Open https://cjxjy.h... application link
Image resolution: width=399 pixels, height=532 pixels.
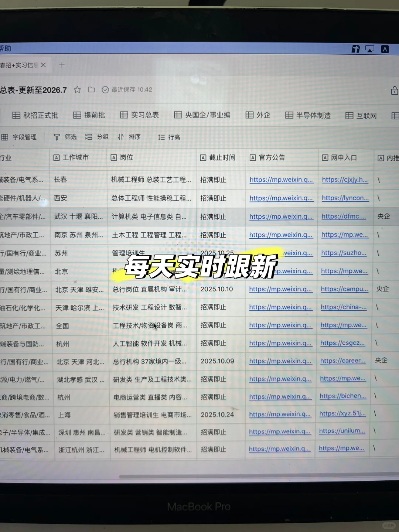pos(345,180)
